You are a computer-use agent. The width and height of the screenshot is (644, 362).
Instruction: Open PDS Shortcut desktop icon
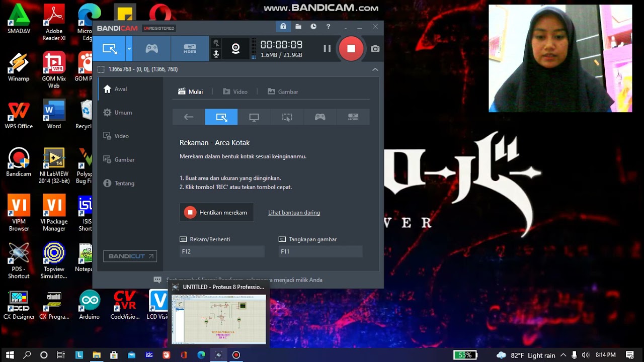pos(19,260)
